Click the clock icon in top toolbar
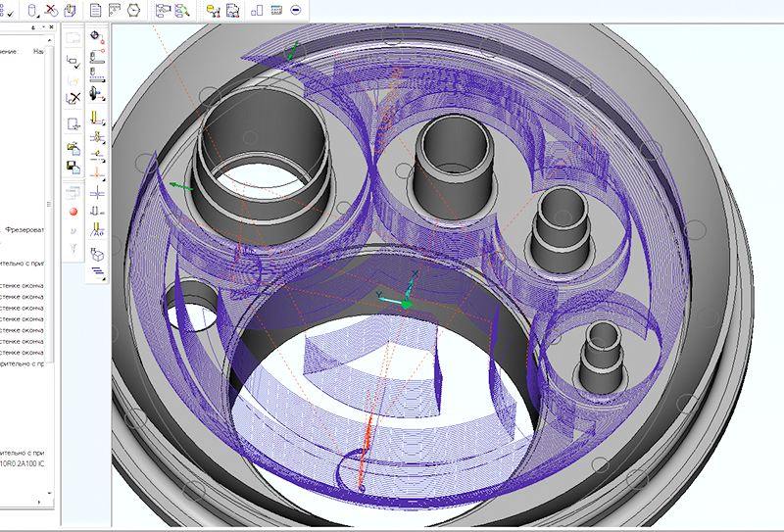 click(135, 11)
